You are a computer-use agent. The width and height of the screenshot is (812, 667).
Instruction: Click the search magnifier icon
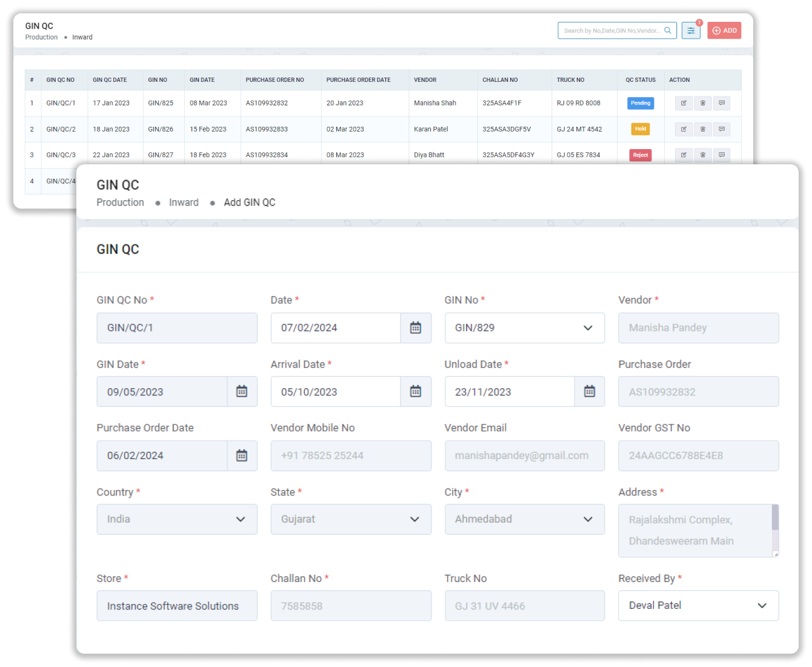[668, 30]
